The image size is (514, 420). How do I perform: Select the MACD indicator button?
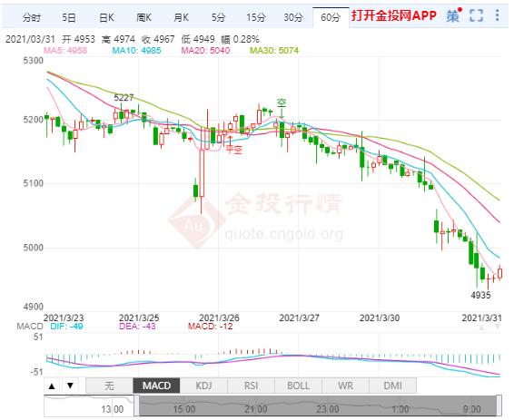156,386
